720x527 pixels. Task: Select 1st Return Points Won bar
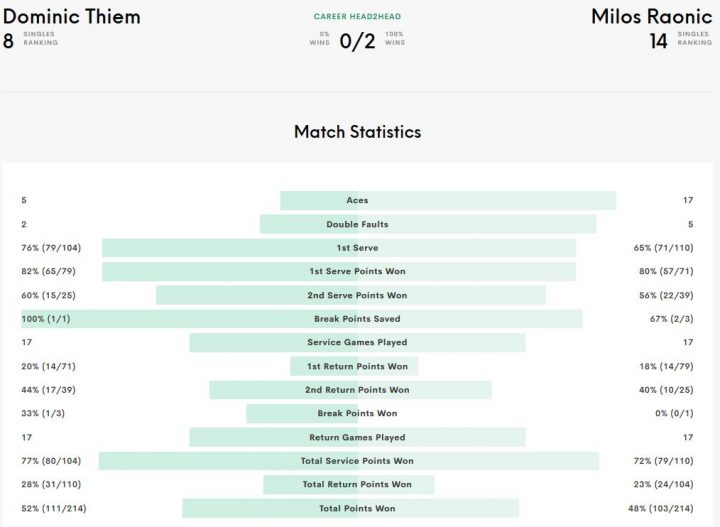[x=354, y=366]
